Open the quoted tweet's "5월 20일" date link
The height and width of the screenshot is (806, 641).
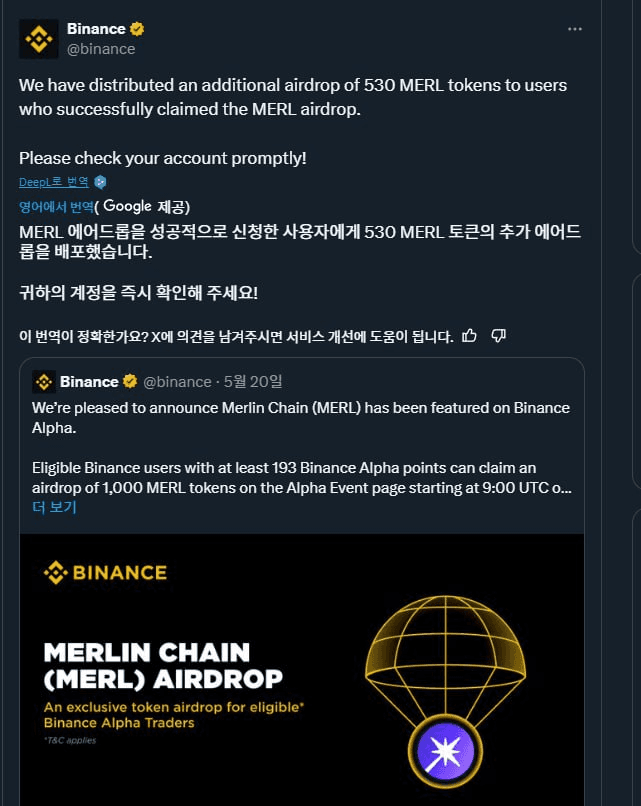[x=254, y=381]
